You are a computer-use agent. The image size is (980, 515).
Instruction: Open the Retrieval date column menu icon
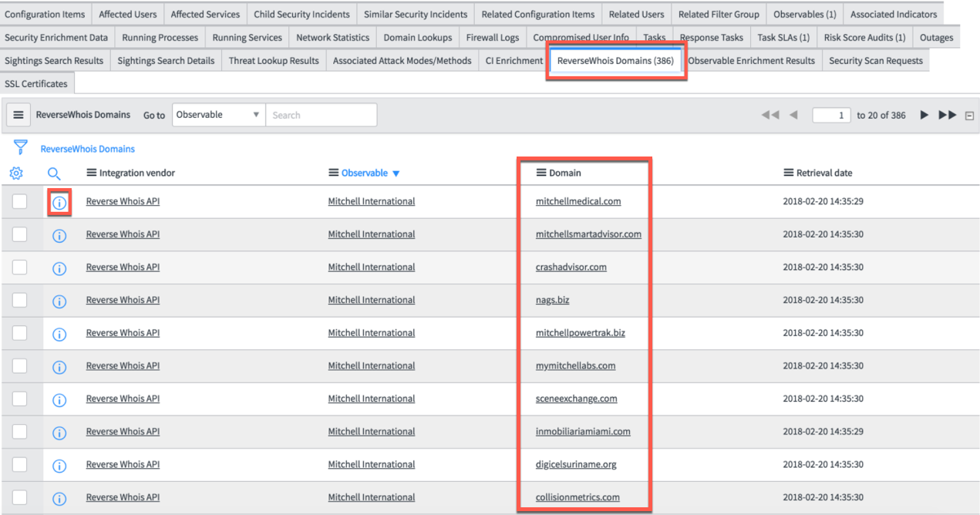(788, 173)
